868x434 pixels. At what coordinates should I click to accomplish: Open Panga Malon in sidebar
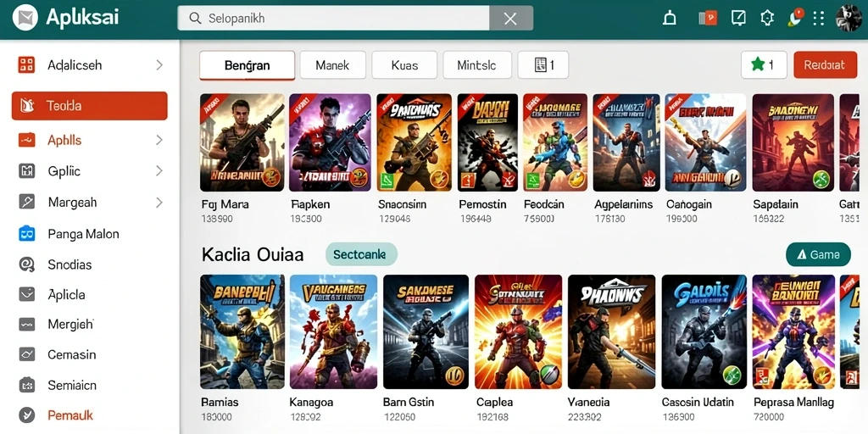coord(84,234)
